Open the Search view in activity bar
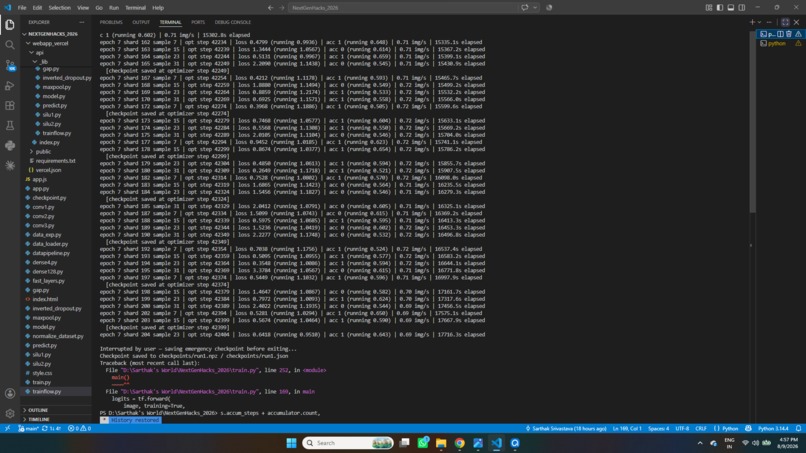 tap(10, 45)
